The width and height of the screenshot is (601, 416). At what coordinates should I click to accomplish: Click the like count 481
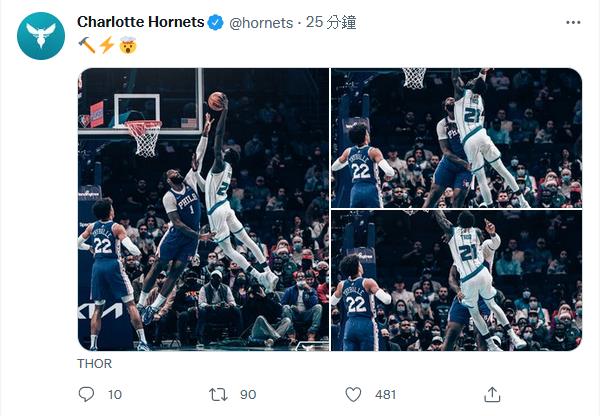pos(385,395)
